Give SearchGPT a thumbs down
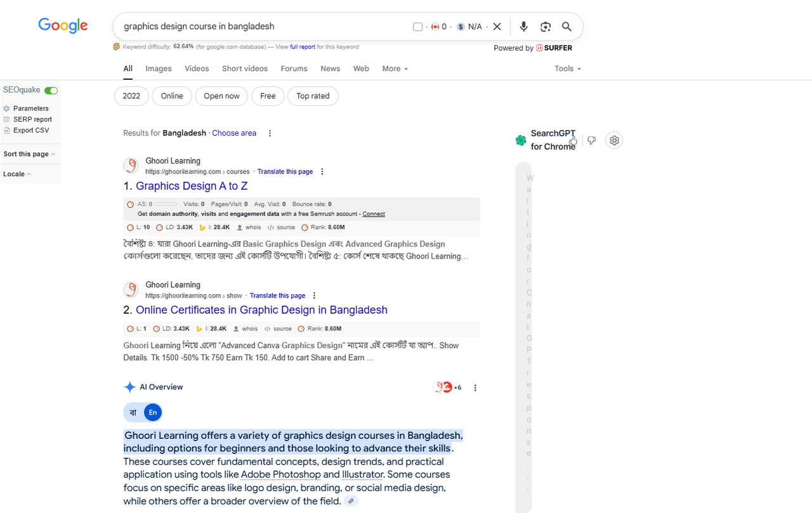Screen dimensions: 812x513 592,140
